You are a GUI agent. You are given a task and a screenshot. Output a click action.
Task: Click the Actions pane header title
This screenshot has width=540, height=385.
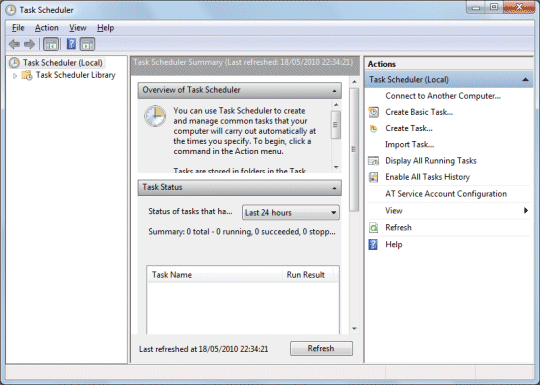pos(382,64)
